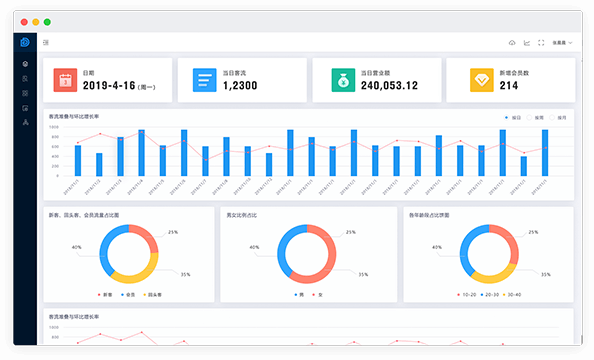Click the red calendar date card icon

[x=65, y=80]
